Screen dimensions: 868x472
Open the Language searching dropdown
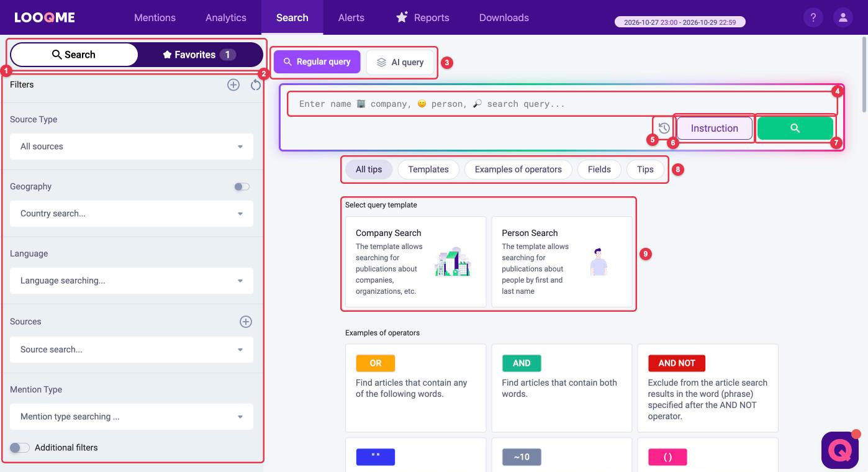[132, 281]
